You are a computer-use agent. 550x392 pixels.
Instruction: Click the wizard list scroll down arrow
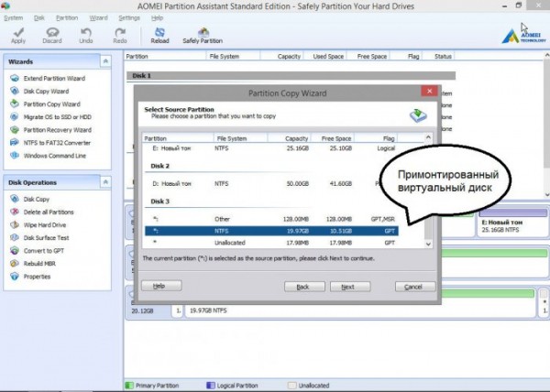pos(428,244)
